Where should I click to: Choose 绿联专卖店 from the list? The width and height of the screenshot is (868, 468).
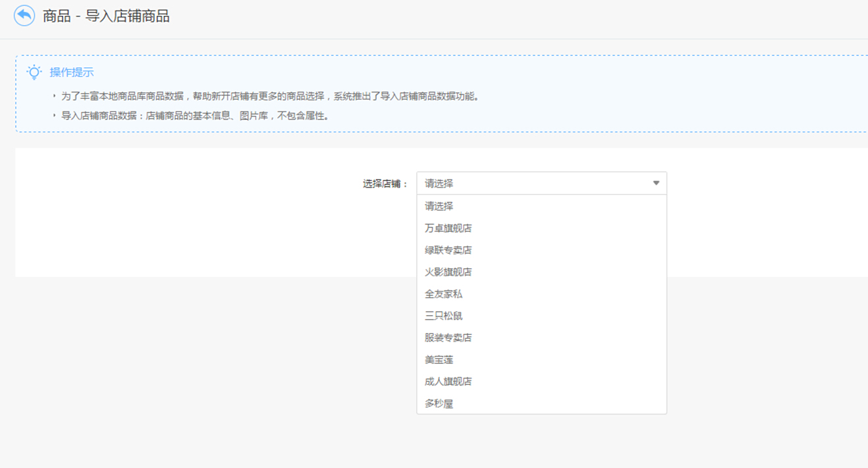[x=541, y=250]
